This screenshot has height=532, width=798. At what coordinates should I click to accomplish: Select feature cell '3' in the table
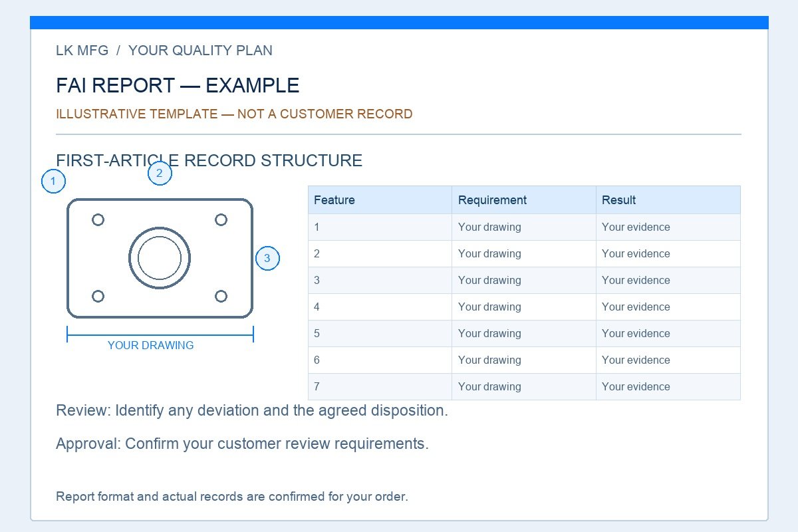(380, 280)
